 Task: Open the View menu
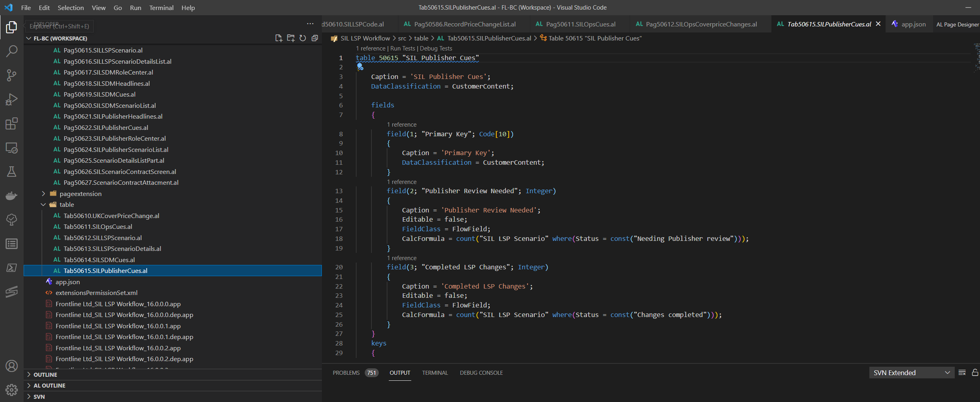point(99,8)
